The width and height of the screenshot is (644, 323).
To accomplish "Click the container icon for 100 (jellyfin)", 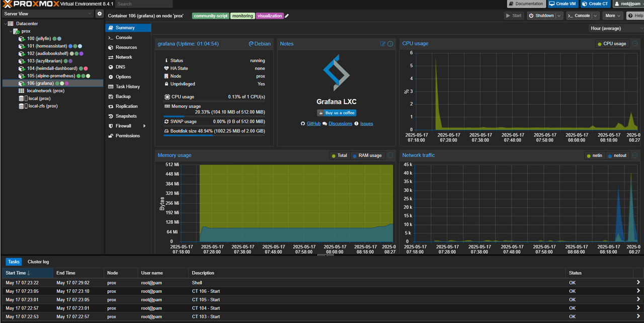I will coord(22,39).
